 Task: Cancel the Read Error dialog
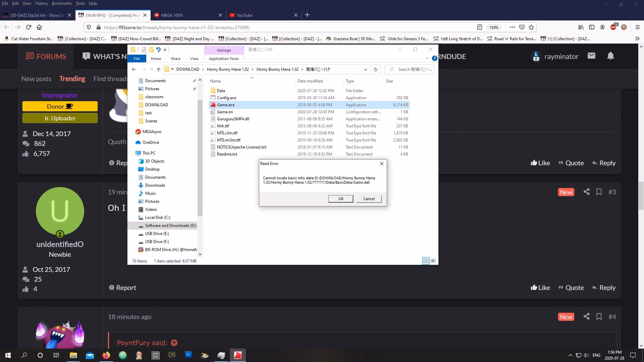[x=369, y=199]
